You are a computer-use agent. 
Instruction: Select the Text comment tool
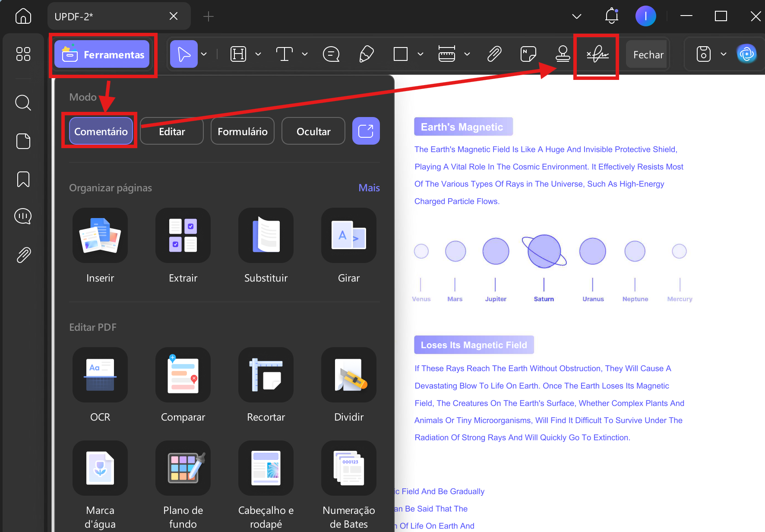pyautogui.click(x=285, y=54)
